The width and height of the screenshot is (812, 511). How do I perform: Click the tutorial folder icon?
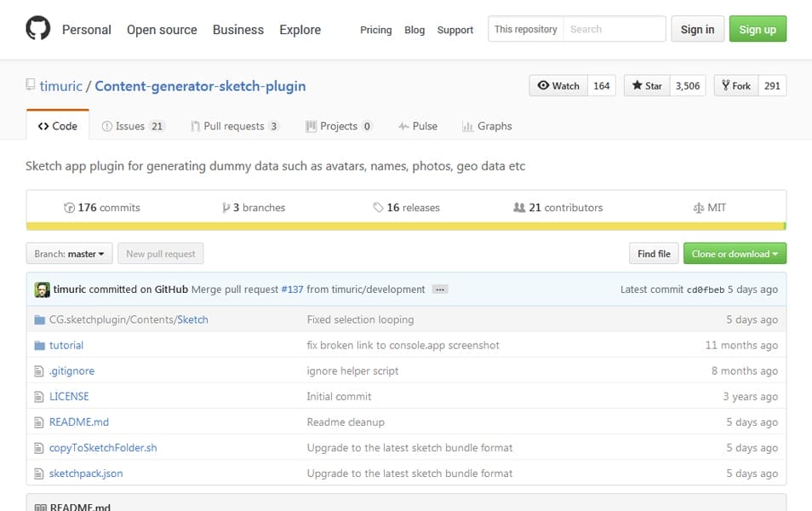[39, 346]
